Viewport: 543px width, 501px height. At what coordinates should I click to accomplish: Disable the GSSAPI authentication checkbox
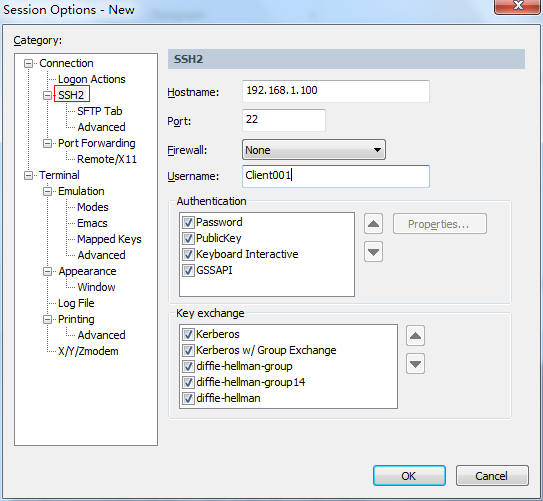click(188, 270)
